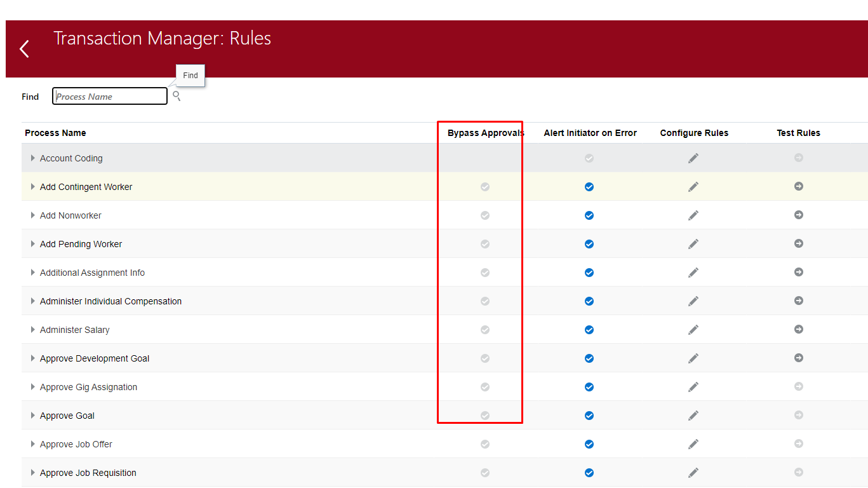Open Configure Rules pencil for Add Contingent Worker

point(693,187)
